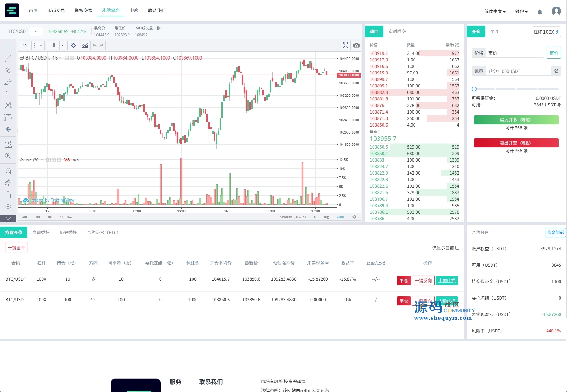Image resolution: width=567 pixels, height=392 pixels.
Task: Click the green 买入开多 button
Action: click(516, 120)
